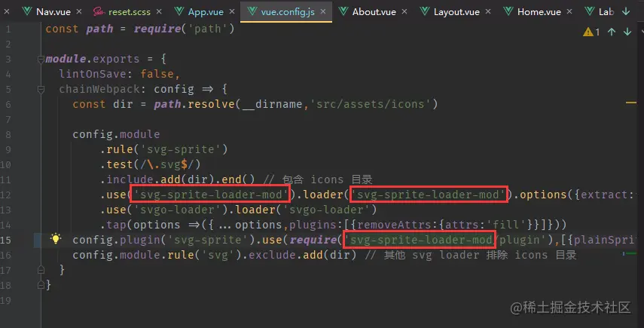
Task: Click the Vue icon on Home.vue tab
Action: pos(508,11)
